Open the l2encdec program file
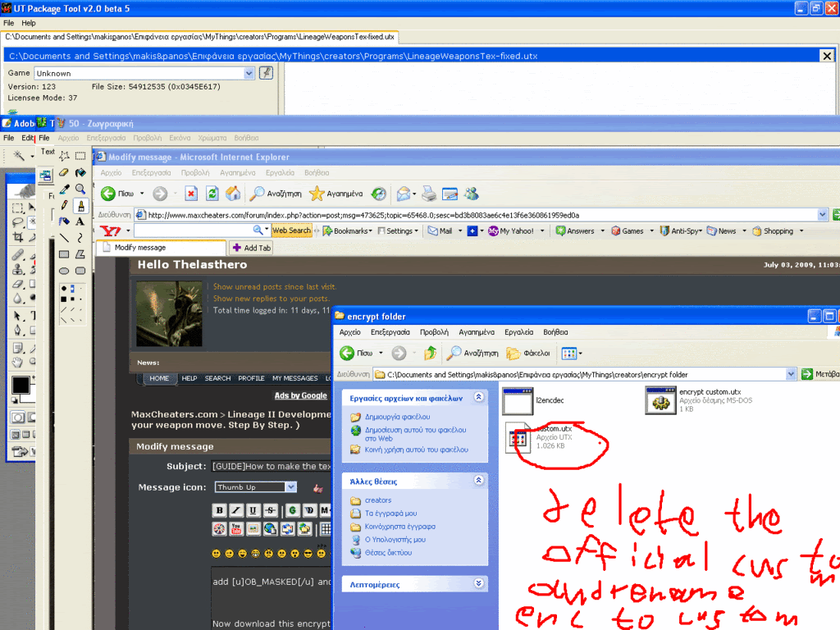This screenshot has height=630, width=840. pyautogui.click(x=518, y=401)
